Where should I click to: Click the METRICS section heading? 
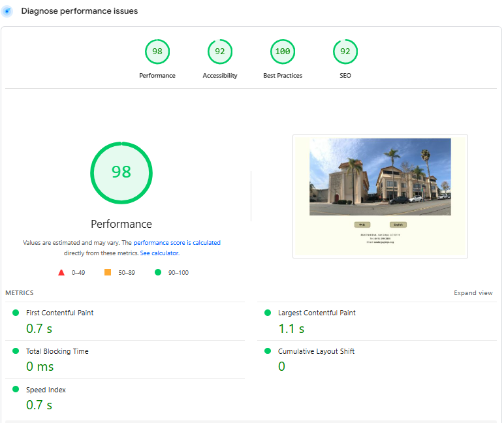tap(20, 293)
